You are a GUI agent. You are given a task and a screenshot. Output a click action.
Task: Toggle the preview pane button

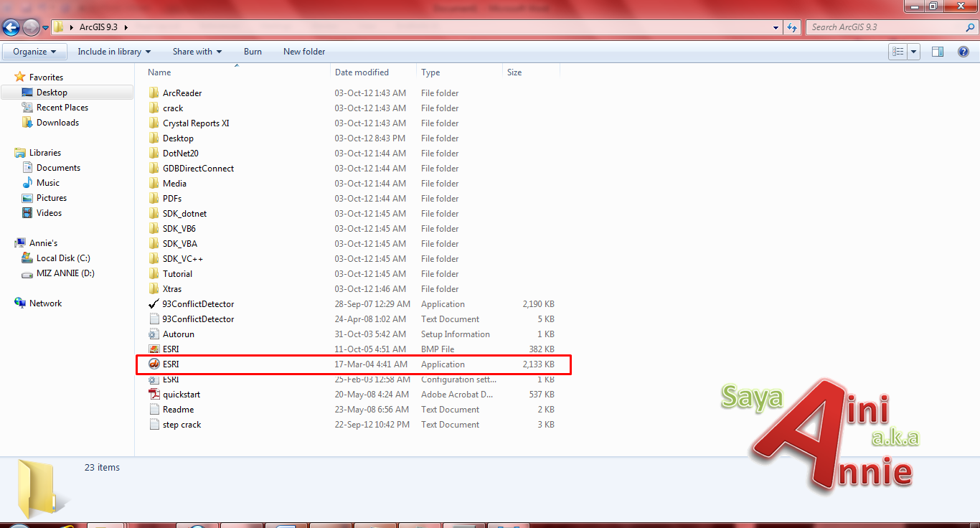click(x=937, y=52)
